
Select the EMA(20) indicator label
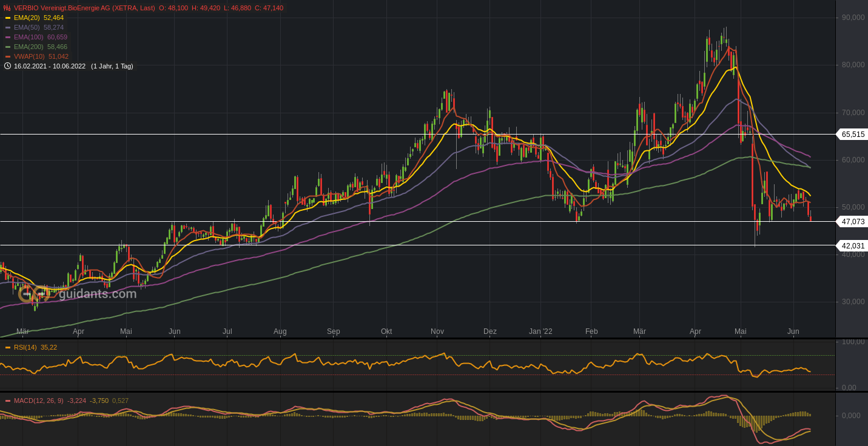[x=27, y=18]
